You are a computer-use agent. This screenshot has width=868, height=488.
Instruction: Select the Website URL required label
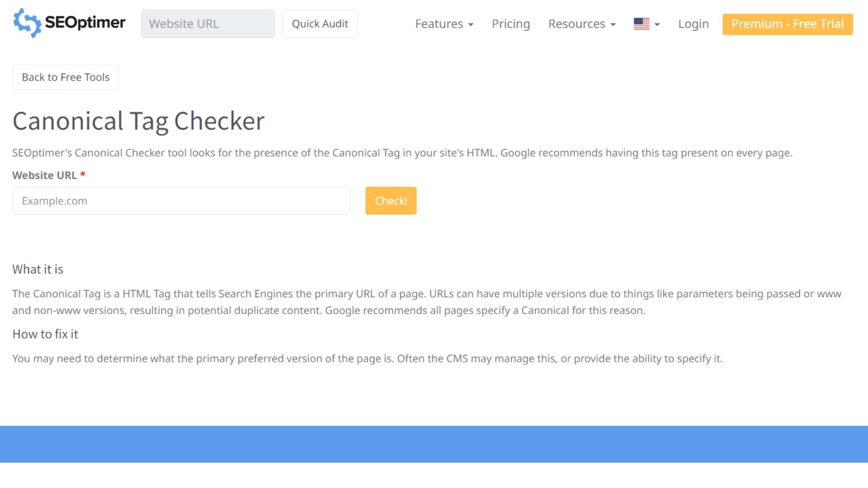pos(43,175)
